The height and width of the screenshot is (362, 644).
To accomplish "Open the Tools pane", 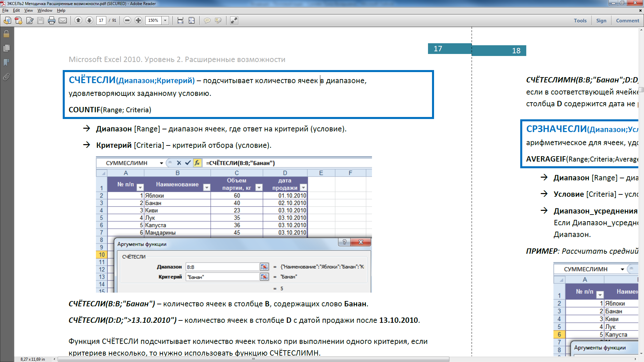I will [580, 20].
